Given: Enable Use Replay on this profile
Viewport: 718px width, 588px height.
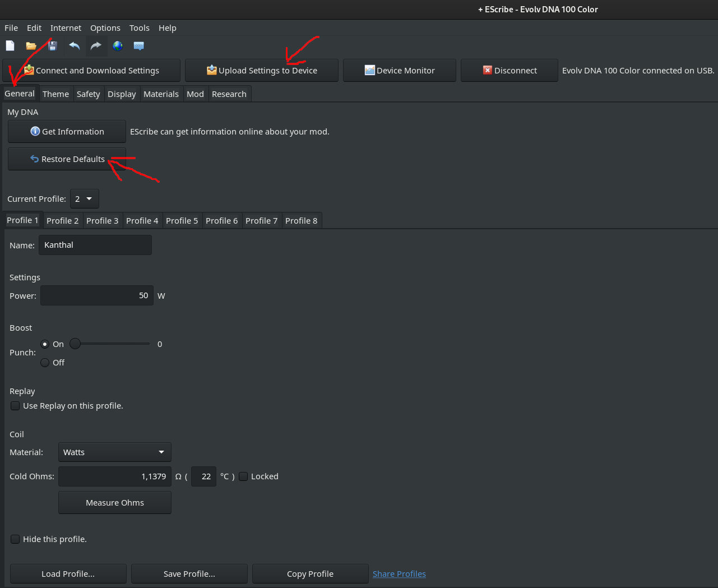Looking at the screenshot, I should coord(15,406).
